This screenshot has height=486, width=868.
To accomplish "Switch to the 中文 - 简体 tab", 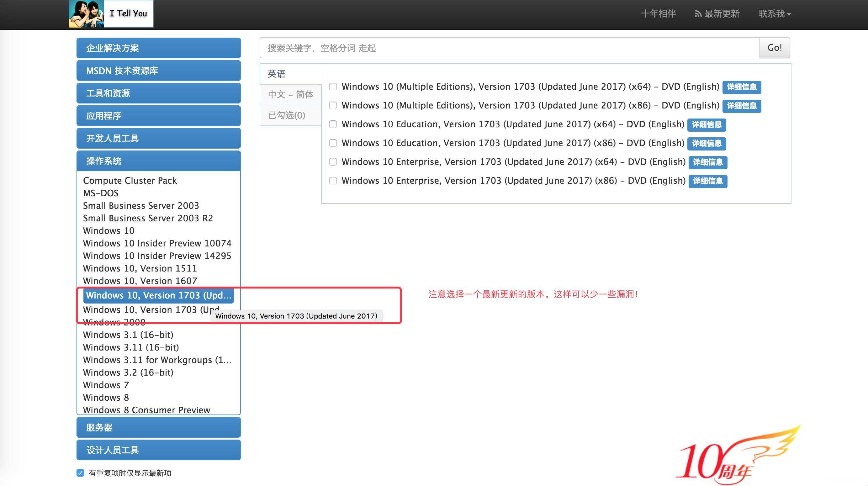I will [x=290, y=95].
